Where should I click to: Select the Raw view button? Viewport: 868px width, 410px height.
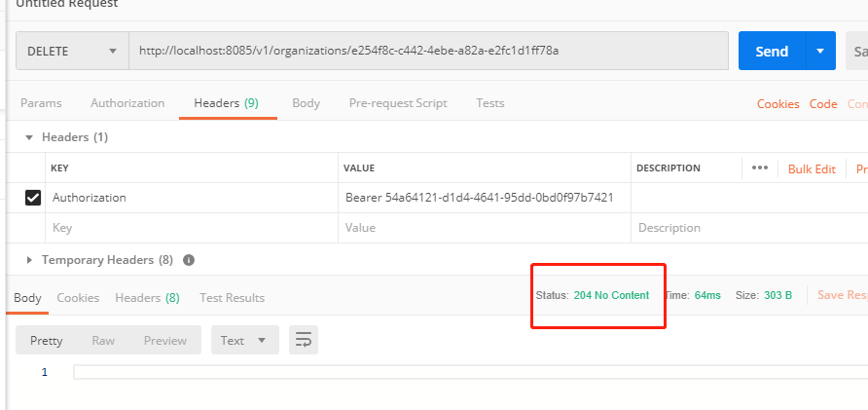[x=103, y=340]
